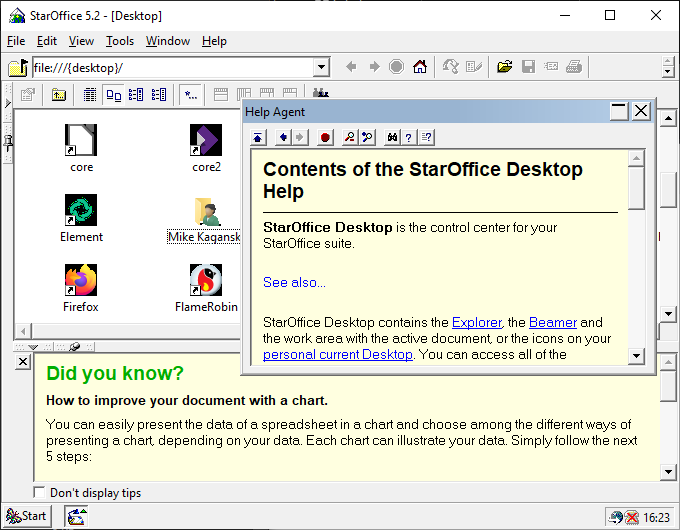Click the Stop loading octagon icon
This screenshot has height=530, width=680.
396,67
